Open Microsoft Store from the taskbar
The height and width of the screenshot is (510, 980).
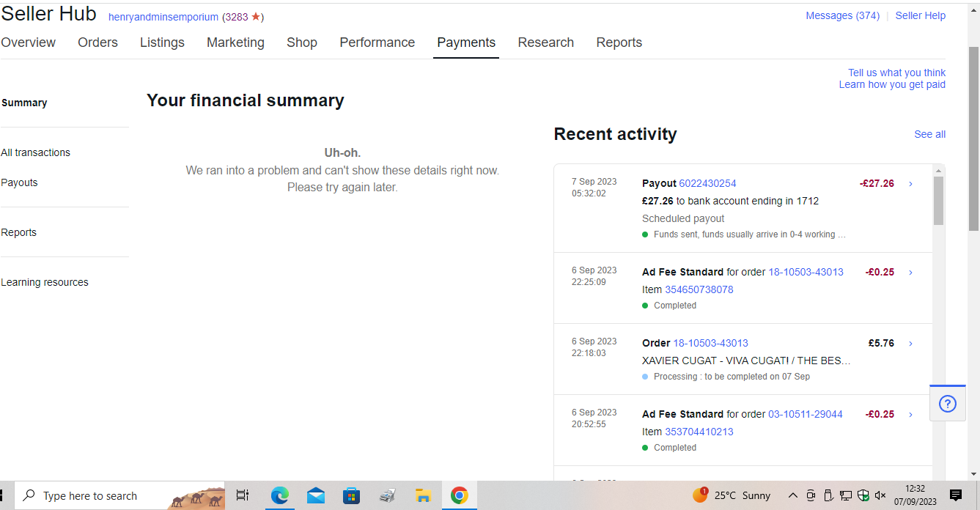pyautogui.click(x=351, y=495)
